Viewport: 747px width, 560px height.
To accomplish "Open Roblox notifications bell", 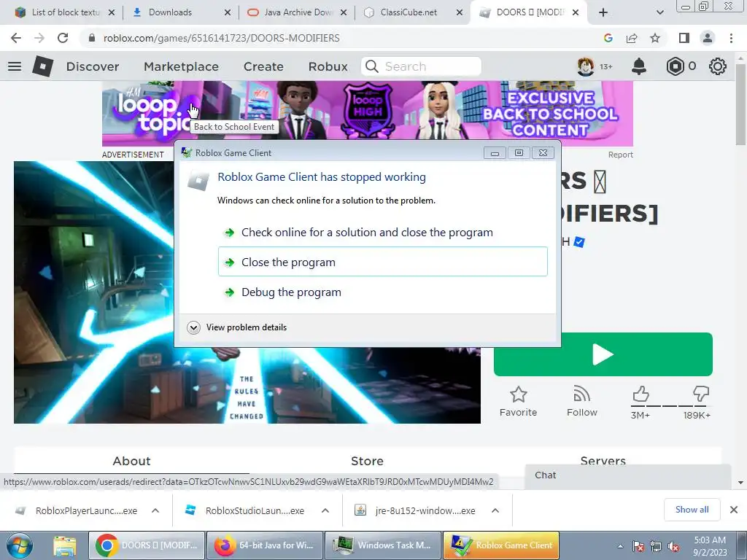I will tap(639, 66).
